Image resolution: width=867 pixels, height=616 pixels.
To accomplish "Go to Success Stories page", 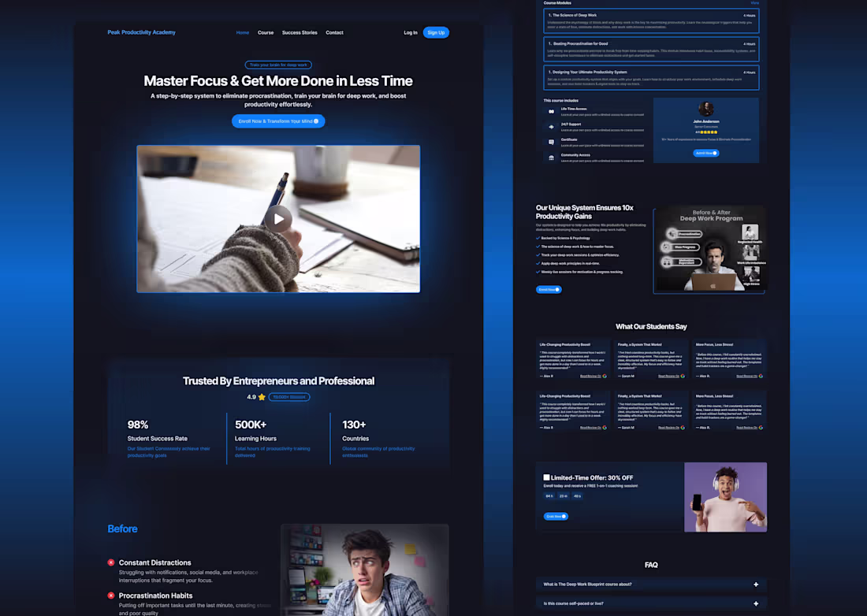I will click(x=300, y=32).
